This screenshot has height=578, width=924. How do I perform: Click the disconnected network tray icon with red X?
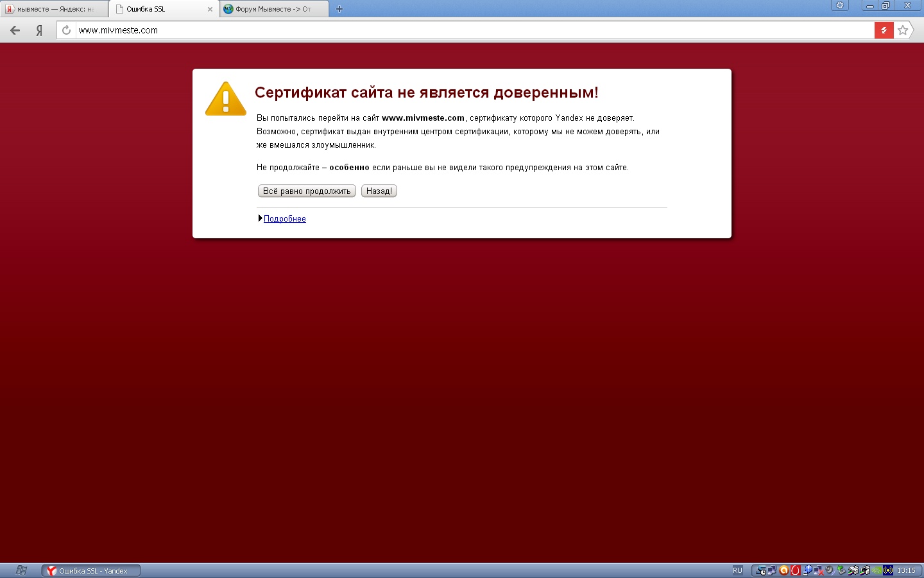(x=819, y=570)
